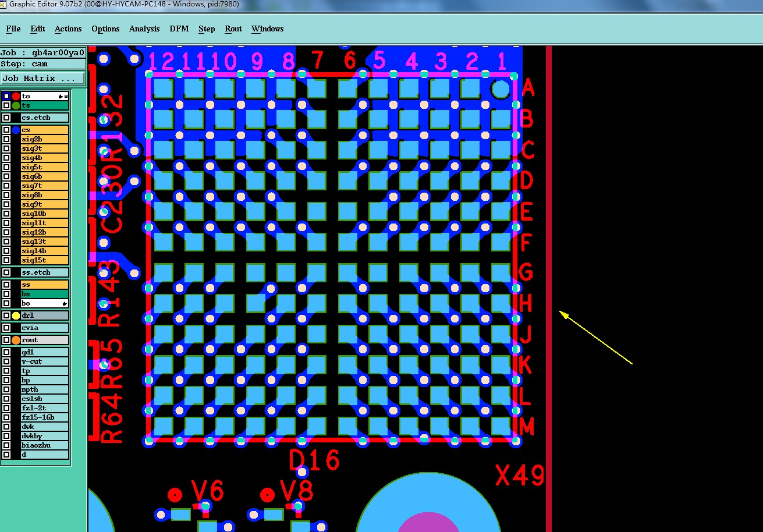The width and height of the screenshot is (763, 532).
Task: Enable the 'cvia' layer checkbox
Action: 6,328
